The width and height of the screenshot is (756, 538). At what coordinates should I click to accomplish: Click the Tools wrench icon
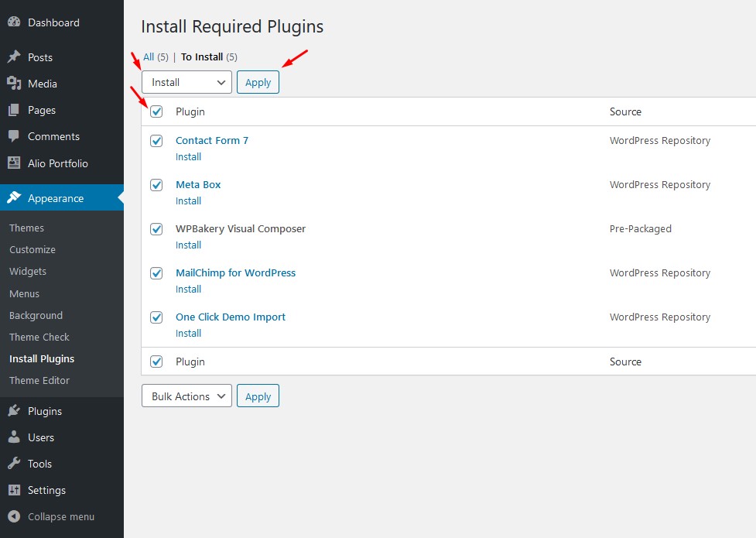(14, 464)
